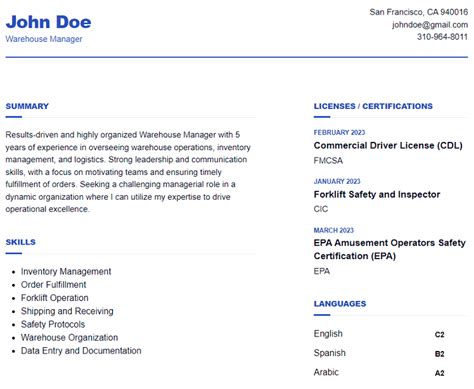The image size is (474, 389).
Task: Click the Commercial Driver License (CDL) entry
Action: tap(388, 146)
